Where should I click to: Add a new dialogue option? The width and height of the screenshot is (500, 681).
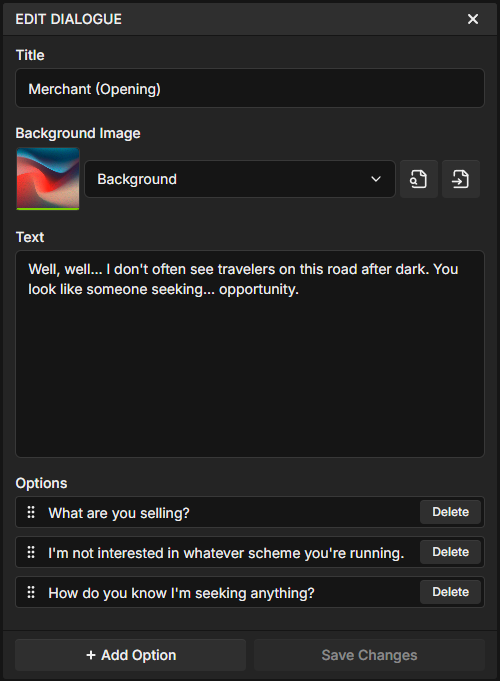(130, 655)
